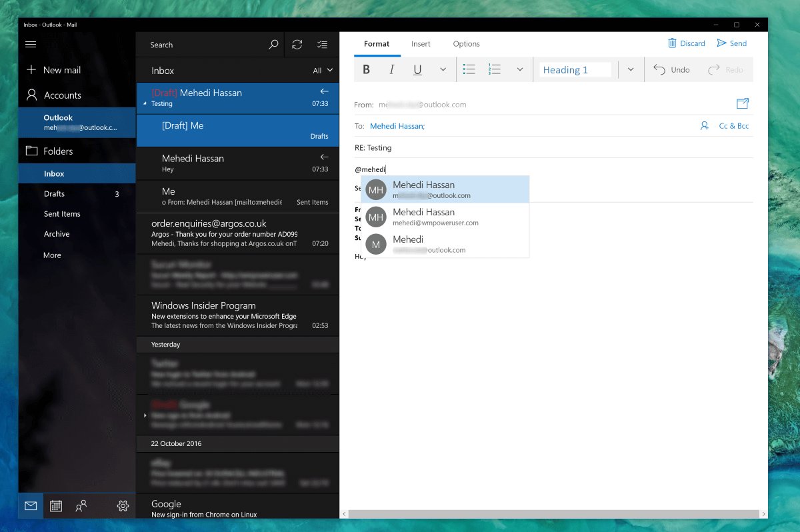
Task: Click the search magnifier icon
Action: (x=273, y=45)
